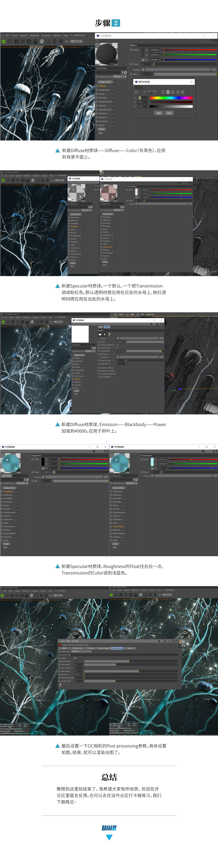Open settings gear in the last right Live Viewer

point(131,595)
